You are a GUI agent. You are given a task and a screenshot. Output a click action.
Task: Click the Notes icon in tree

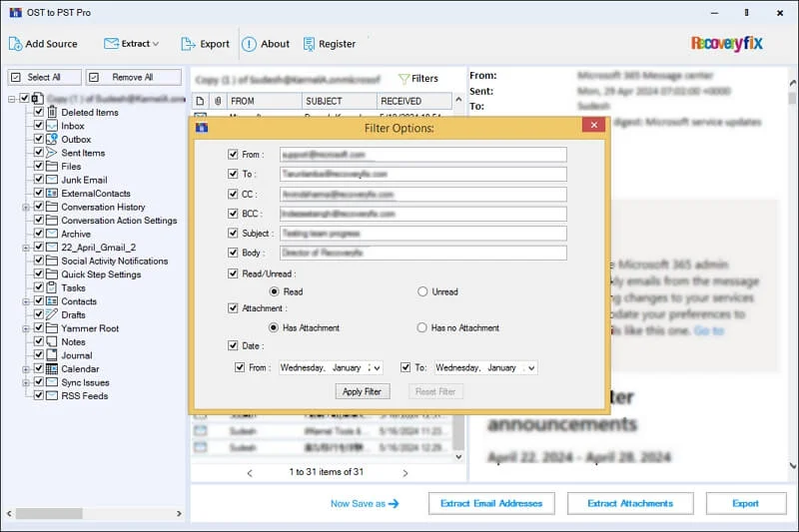52,341
